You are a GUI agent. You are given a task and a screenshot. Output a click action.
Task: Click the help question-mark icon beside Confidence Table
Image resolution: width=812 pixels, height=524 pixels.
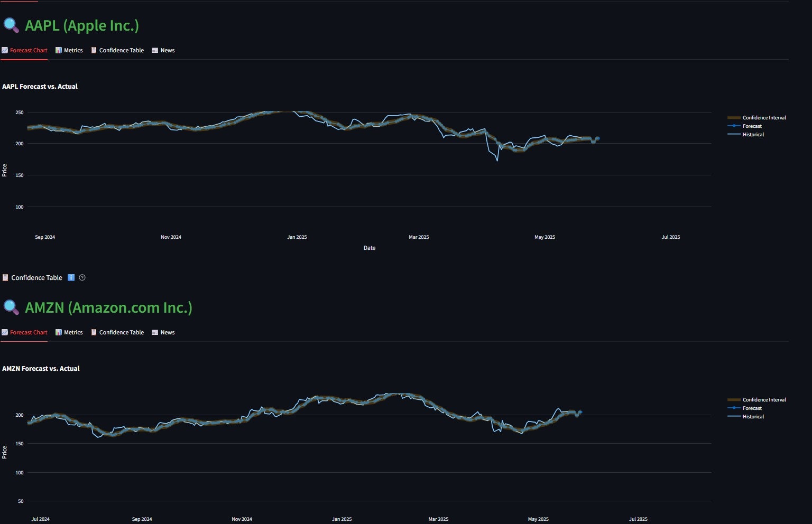[82, 278]
